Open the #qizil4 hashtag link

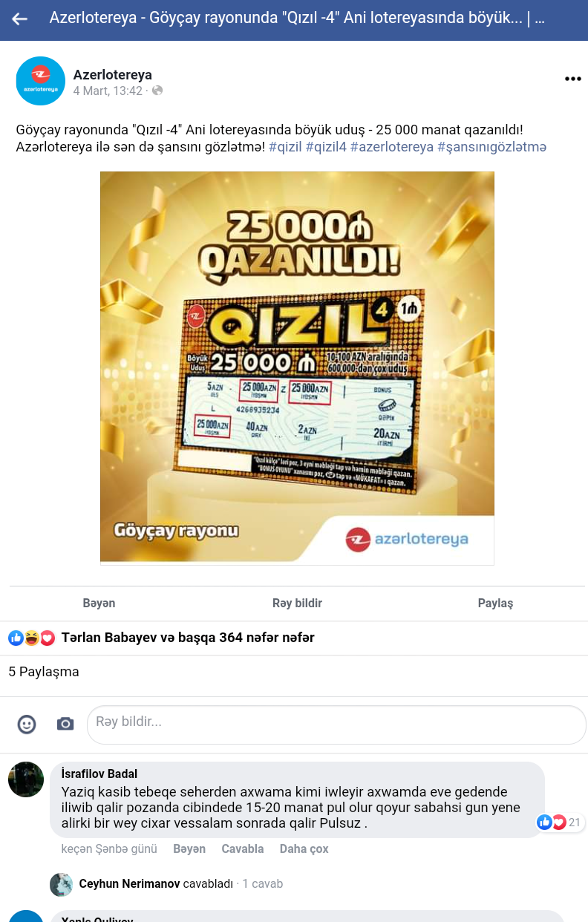tap(326, 147)
